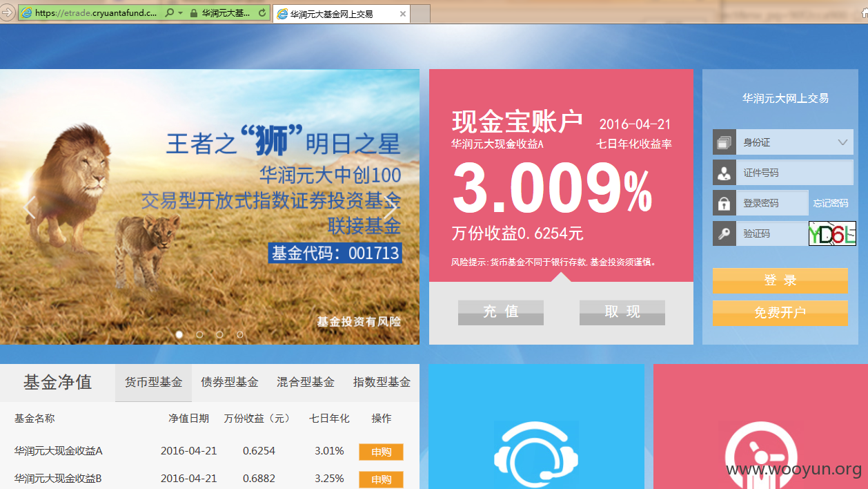Click the circular icon on the pink tile
This screenshot has height=489, width=868.
click(761, 456)
